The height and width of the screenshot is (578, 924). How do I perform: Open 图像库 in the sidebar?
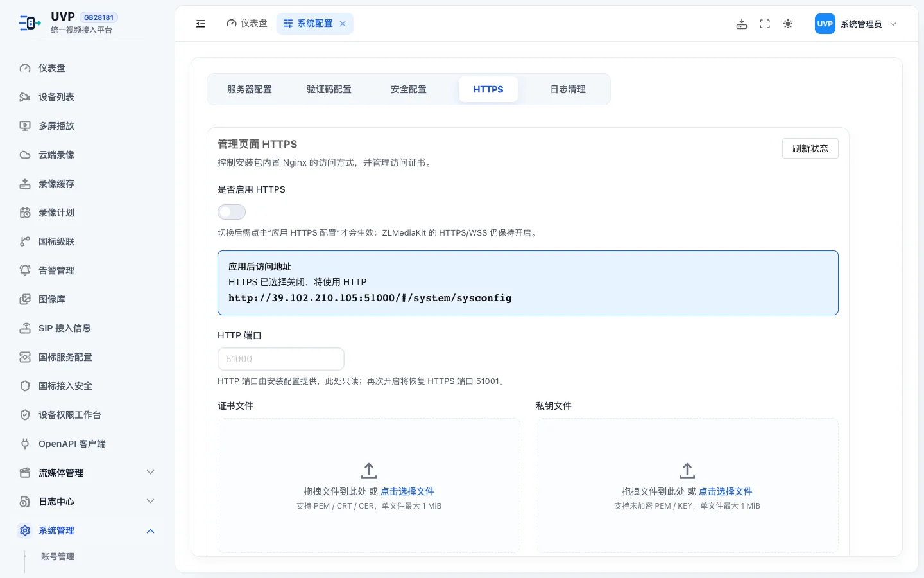87,299
